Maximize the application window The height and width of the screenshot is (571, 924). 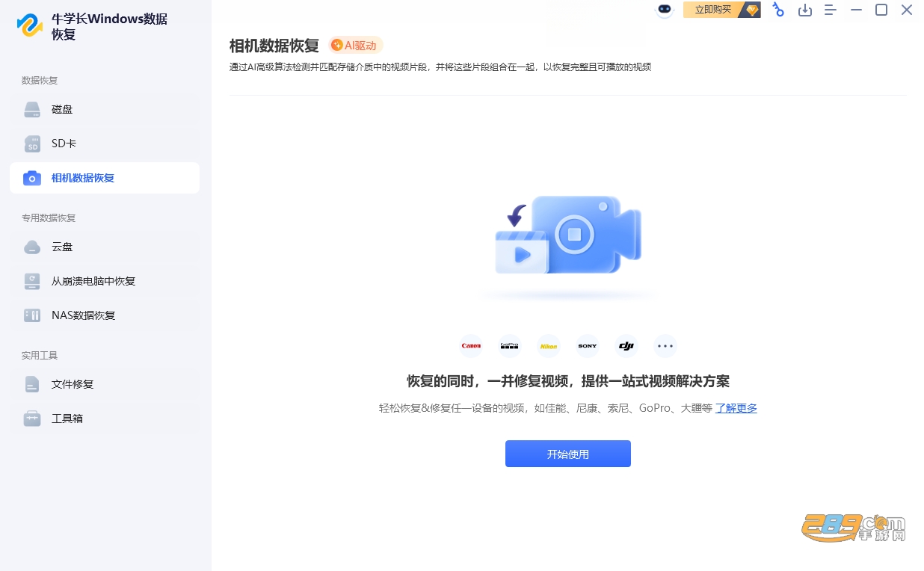click(881, 10)
